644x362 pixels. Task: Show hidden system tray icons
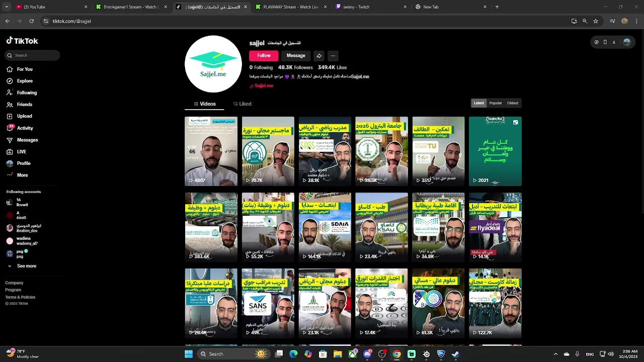click(x=555, y=354)
